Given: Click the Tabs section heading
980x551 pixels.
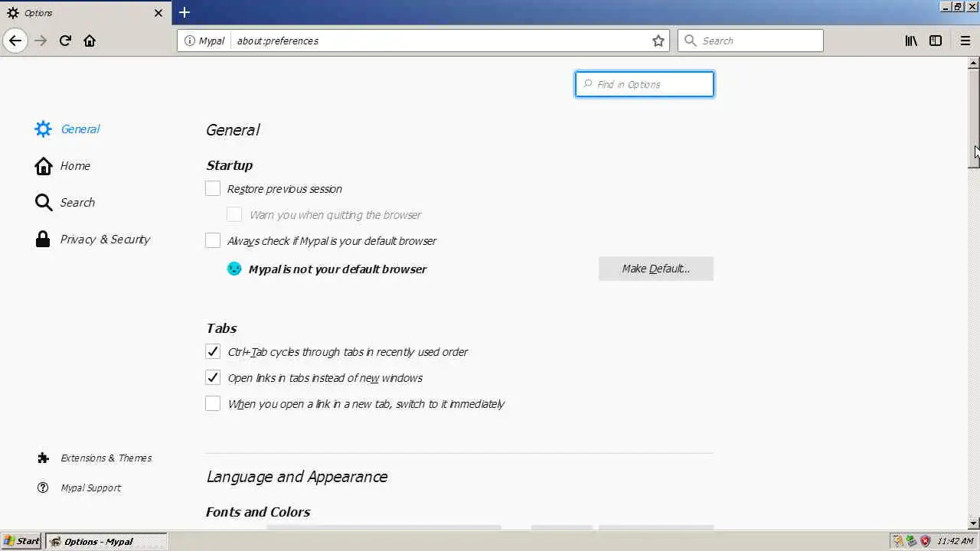Looking at the screenshot, I should pos(221,328).
